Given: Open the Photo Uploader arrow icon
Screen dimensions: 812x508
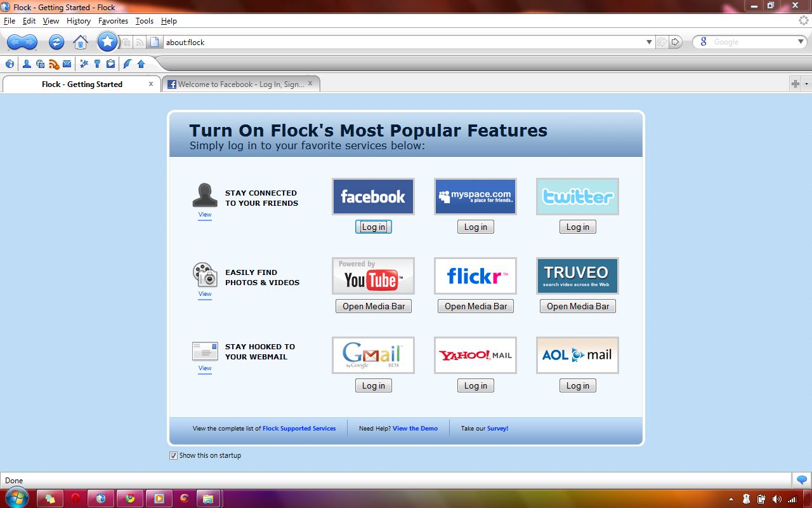Looking at the screenshot, I should 141,64.
